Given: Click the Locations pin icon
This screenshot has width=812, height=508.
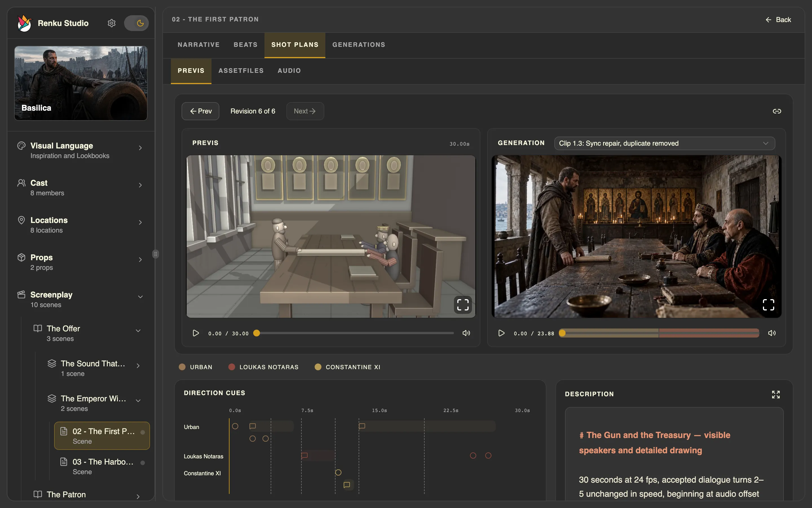Looking at the screenshot, I should pyautogui.click(x=21, y=220).
